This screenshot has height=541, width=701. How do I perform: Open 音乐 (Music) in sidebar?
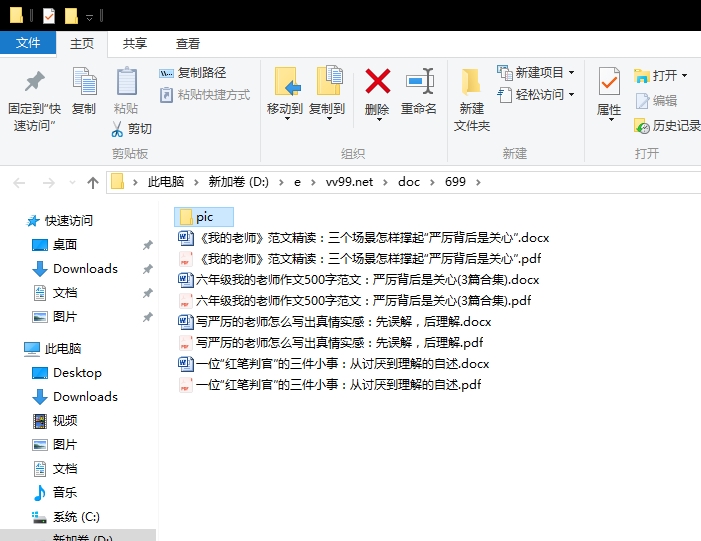(55, 493)
